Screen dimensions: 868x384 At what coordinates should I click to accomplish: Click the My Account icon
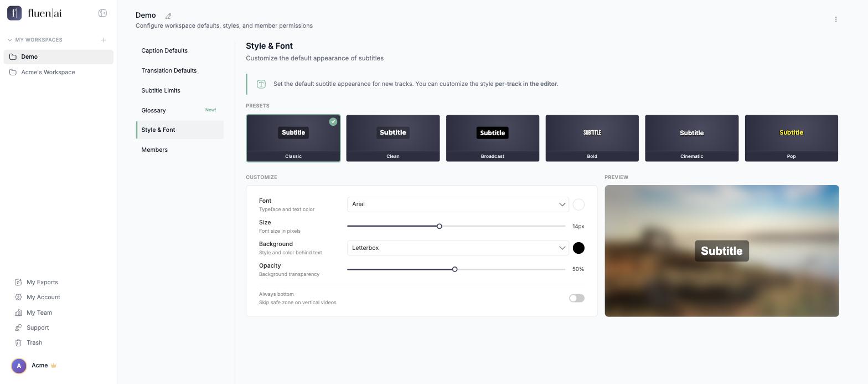(18, 297)
